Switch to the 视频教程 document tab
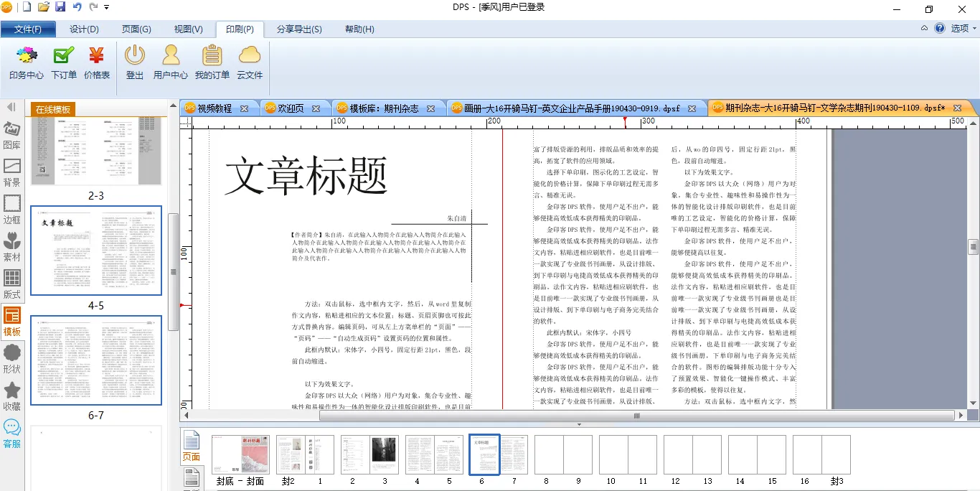 [215, 108]
